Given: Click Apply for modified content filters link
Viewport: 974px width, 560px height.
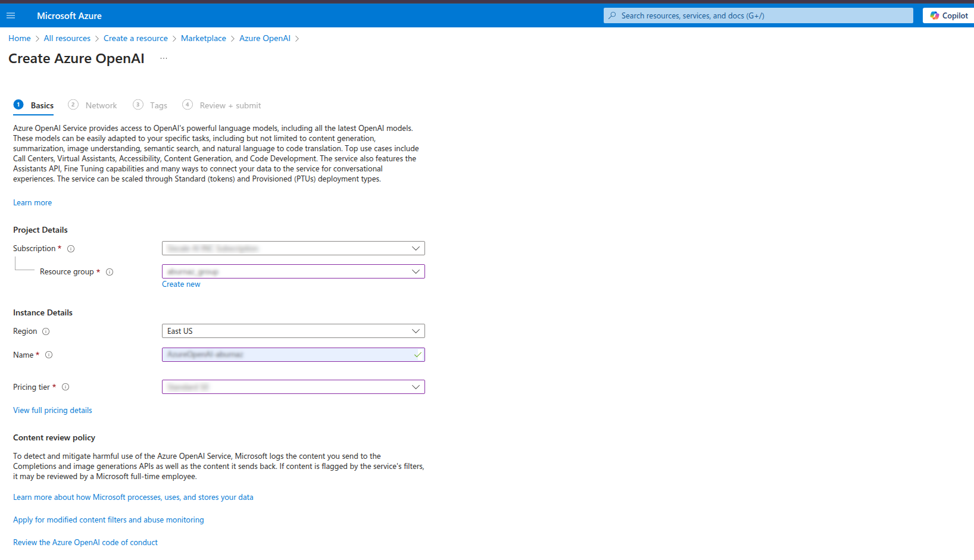Looking at the screenshot, I should (x=108, y=520).
